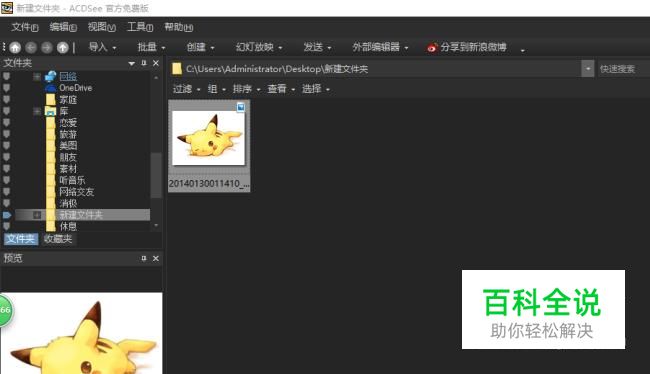Close the 预览 panel
650x374 pixels.
[x=155, y=258]
